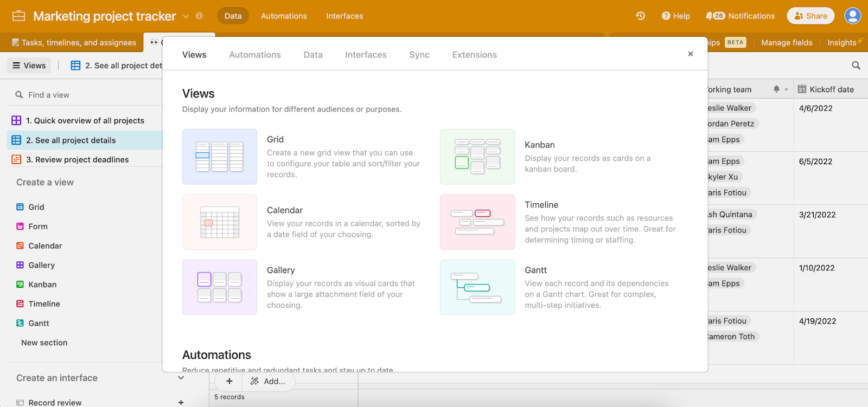
Task: Open Insights panel
Action: 845,42
